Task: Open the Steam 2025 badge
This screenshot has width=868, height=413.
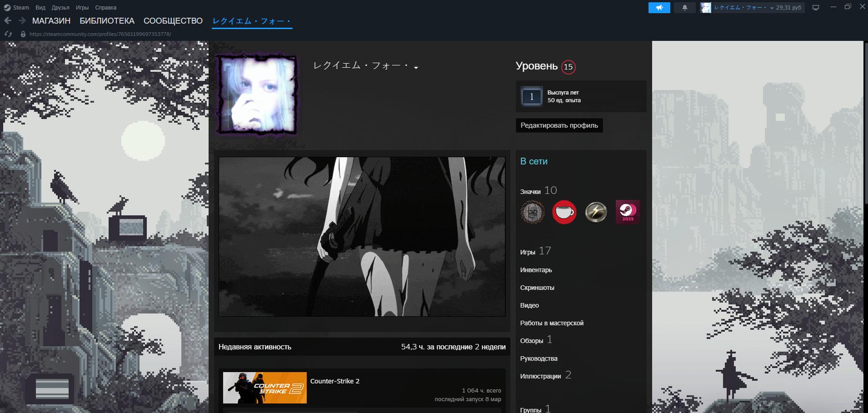Action: pyautogui.click(x=627, y=212)
